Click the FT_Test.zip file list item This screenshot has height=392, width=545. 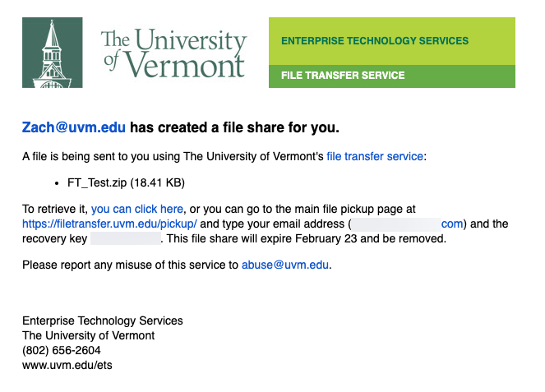(x=126, y=182)
